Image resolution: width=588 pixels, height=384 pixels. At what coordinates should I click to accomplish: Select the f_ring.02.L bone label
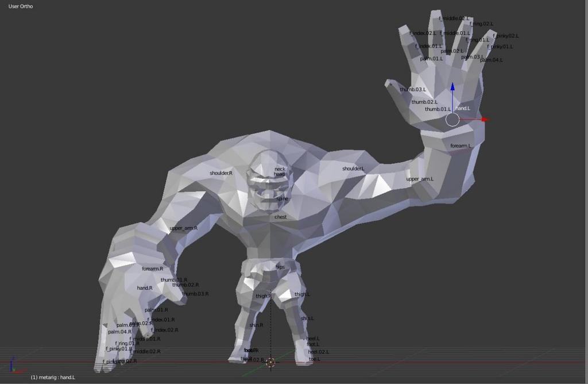tap(482, 24)
